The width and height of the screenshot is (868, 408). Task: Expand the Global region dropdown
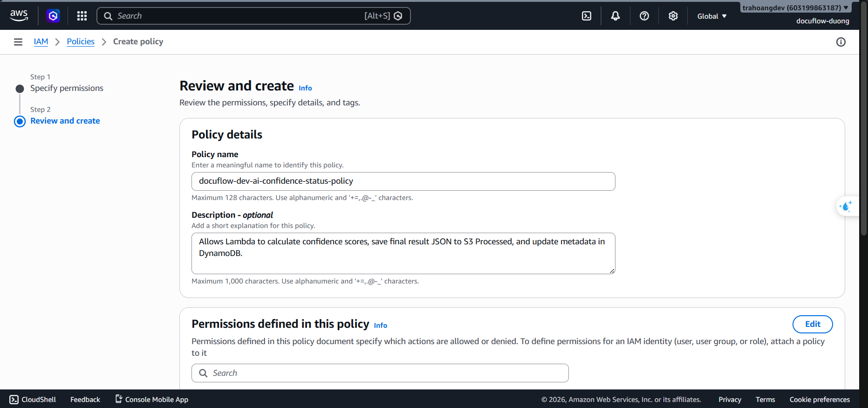[712, 16]
